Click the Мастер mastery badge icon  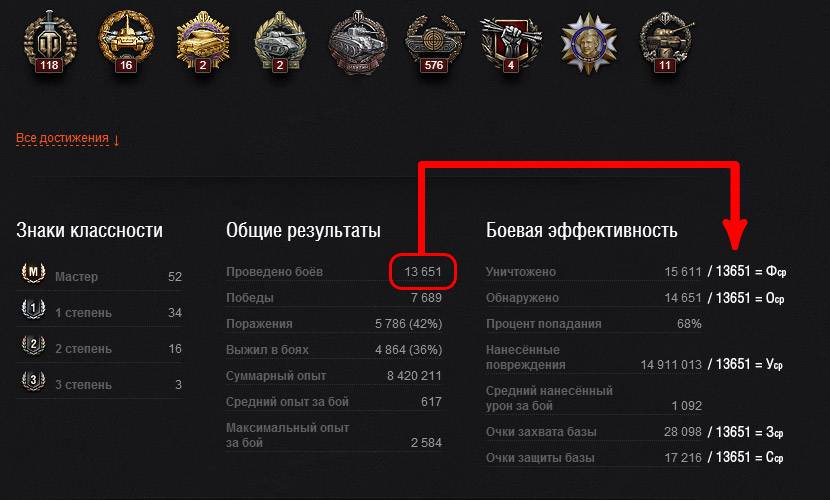[33, 274]
